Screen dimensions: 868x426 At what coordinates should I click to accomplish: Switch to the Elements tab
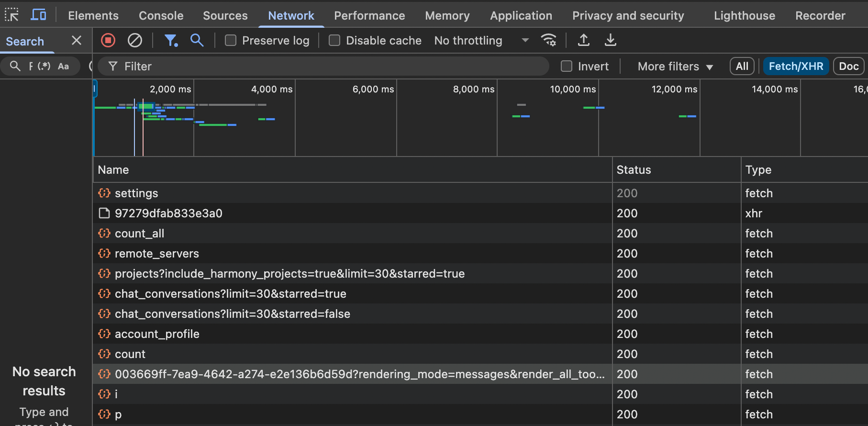93,15
